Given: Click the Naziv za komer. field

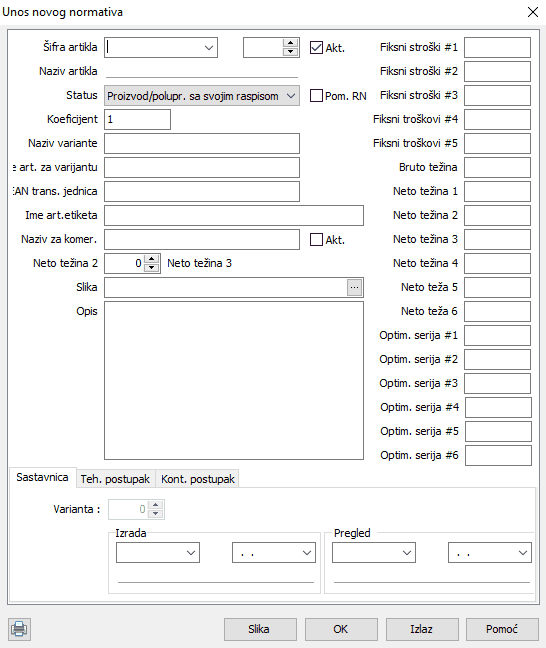Looking at the screenshot, I should (202, 239).
